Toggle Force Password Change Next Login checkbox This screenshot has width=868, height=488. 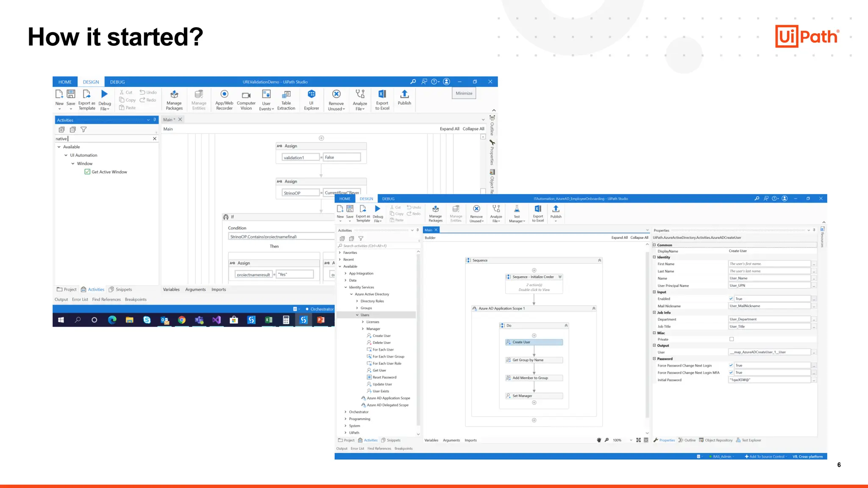731,366
